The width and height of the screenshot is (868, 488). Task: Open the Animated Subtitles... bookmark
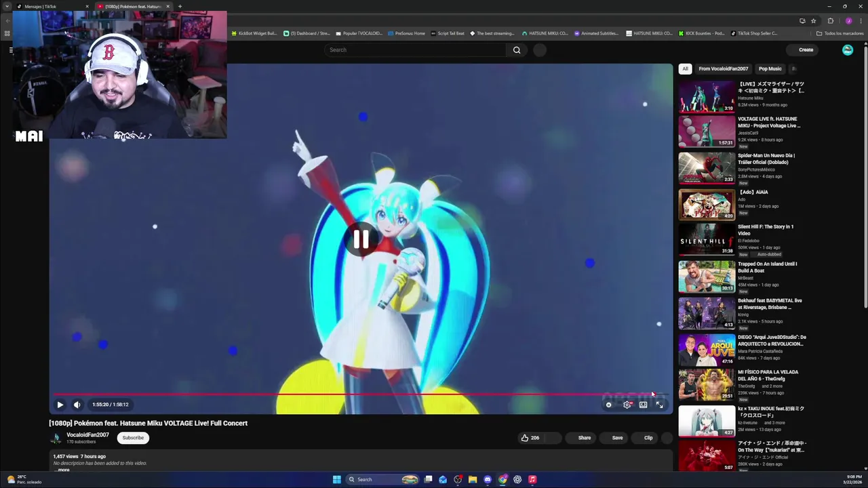point(597,33)
